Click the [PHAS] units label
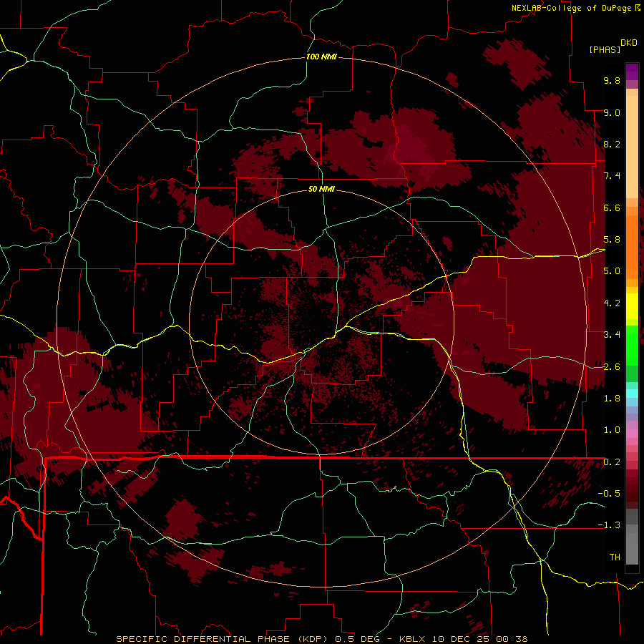Image resolution: width=644 pixels, height=644 pixels. [605, 49]
